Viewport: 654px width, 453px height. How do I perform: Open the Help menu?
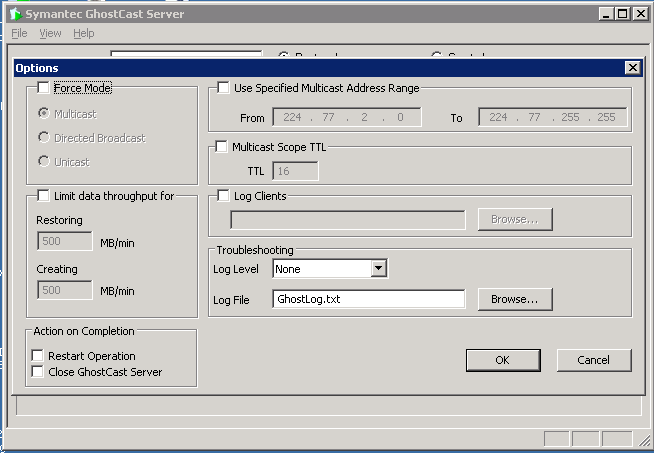click(x=83, y=33)
